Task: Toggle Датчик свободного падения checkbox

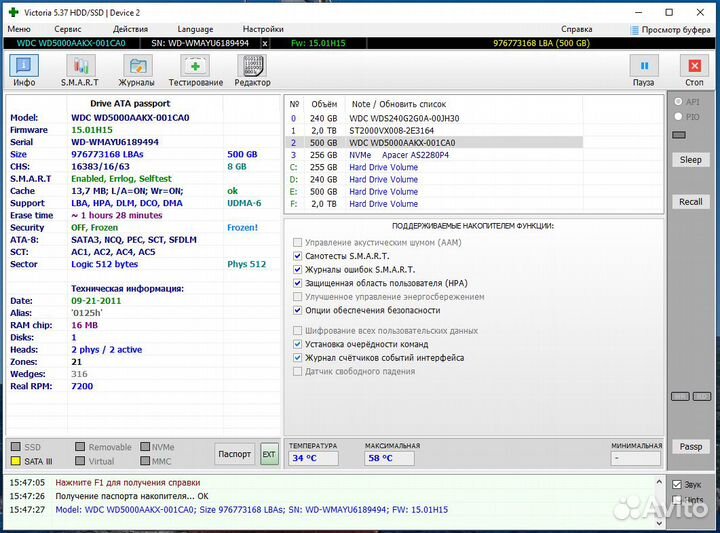Action: [298, 371]
